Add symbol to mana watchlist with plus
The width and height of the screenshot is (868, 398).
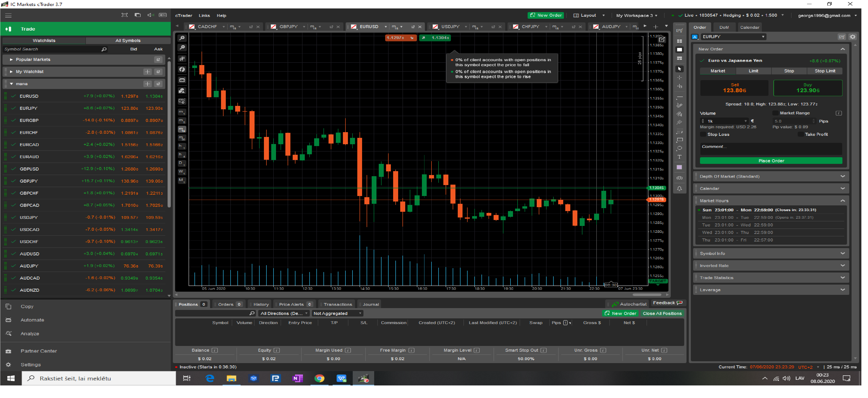pos(147,84)
